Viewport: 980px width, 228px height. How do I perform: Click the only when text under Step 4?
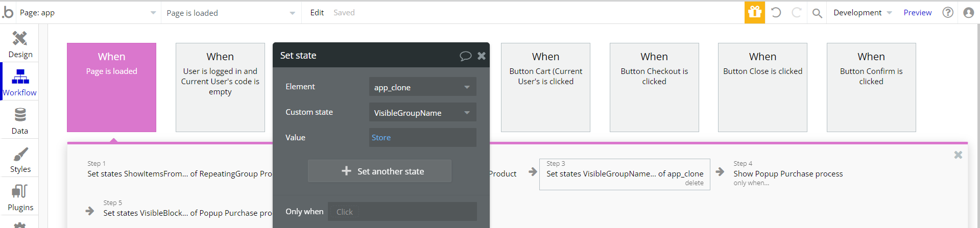pos(751,183)
